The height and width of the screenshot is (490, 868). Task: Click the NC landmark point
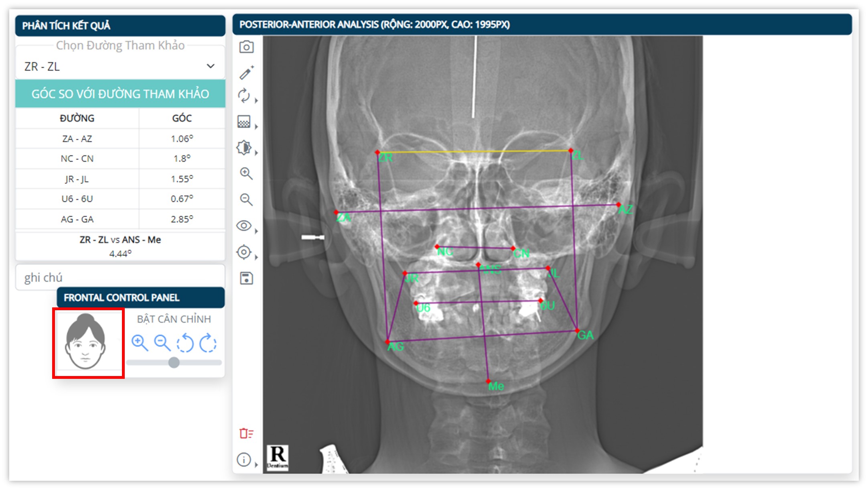point(437,246)
